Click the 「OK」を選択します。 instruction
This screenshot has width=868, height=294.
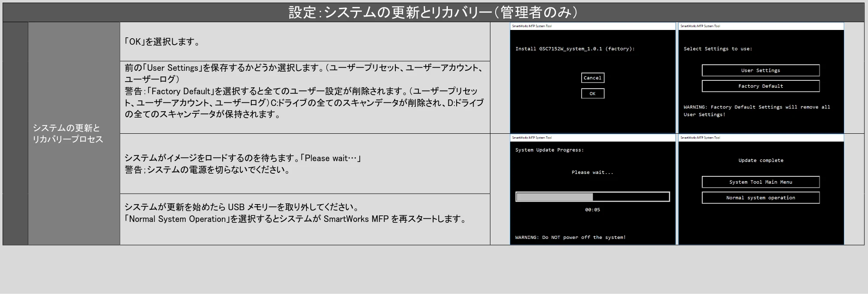(x=161, y=42)
